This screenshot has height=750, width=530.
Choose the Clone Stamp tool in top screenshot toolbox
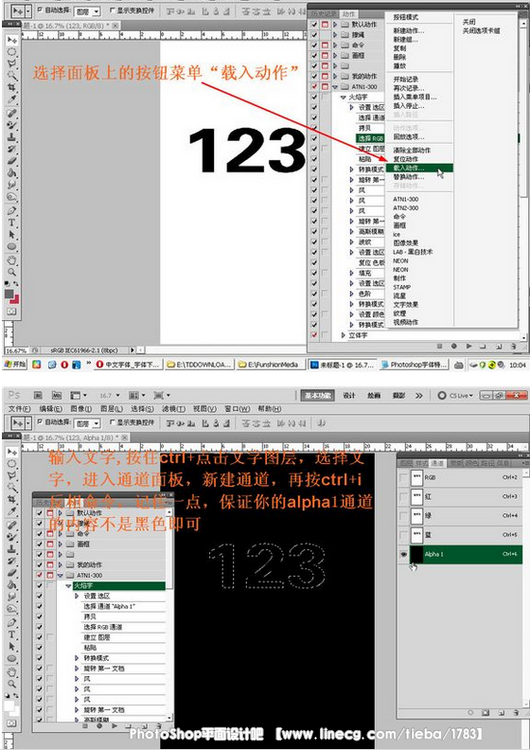pos(11,137)
